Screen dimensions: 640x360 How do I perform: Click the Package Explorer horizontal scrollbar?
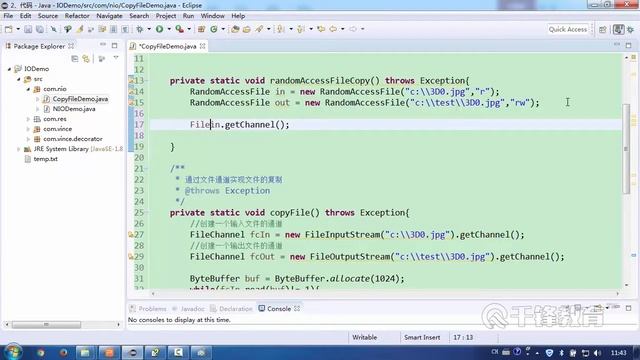46,324
